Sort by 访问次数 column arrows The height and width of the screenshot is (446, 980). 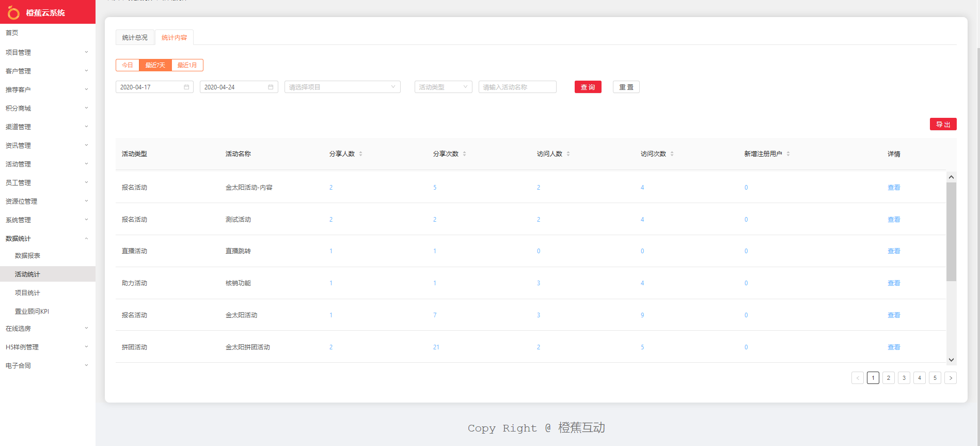672,153
